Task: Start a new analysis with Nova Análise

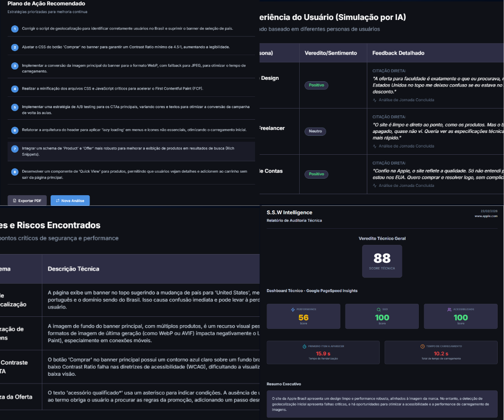Action: pos(70,201)
